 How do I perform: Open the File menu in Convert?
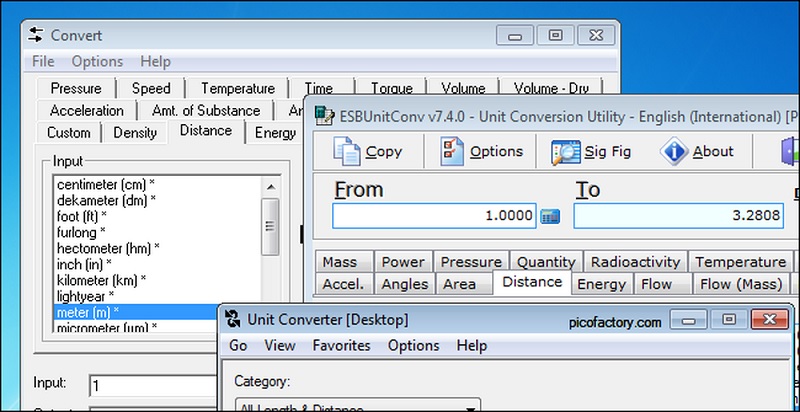point(43,61)
